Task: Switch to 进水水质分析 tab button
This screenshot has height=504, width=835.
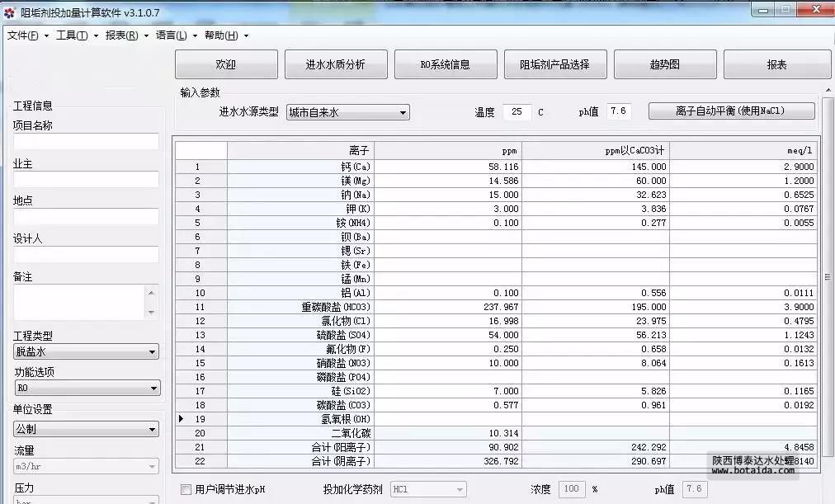Action: click(335, 64)
